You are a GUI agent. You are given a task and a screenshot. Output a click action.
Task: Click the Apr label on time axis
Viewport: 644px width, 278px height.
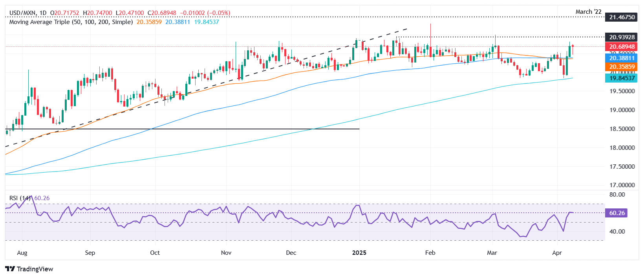point(557,252)
